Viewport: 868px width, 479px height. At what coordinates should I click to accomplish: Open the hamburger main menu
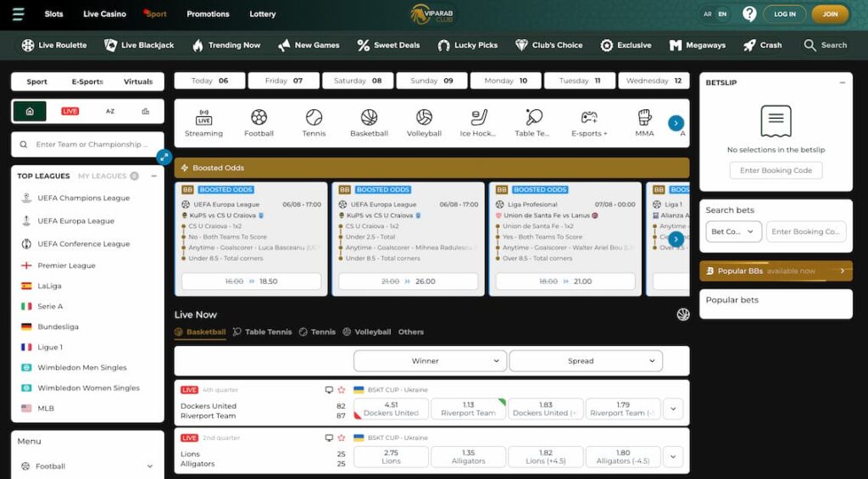[18, 14]
